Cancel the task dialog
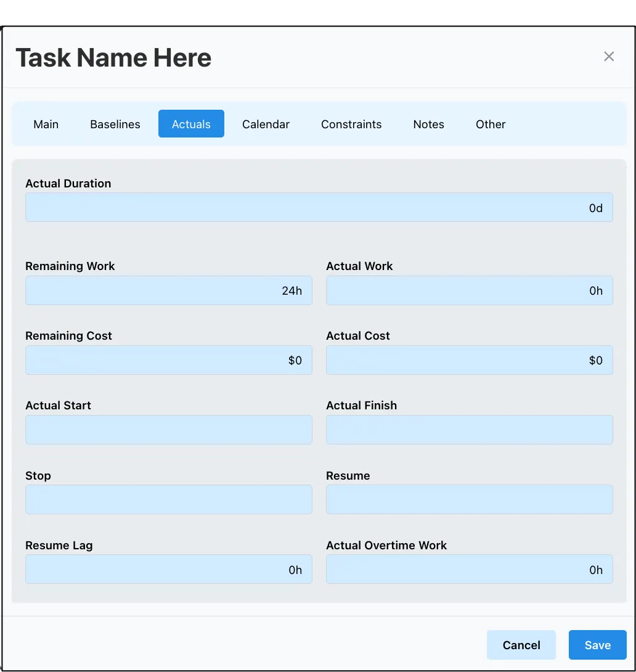Image resolution: width=636 pixels, height=672 pixels. coord(521,645)
